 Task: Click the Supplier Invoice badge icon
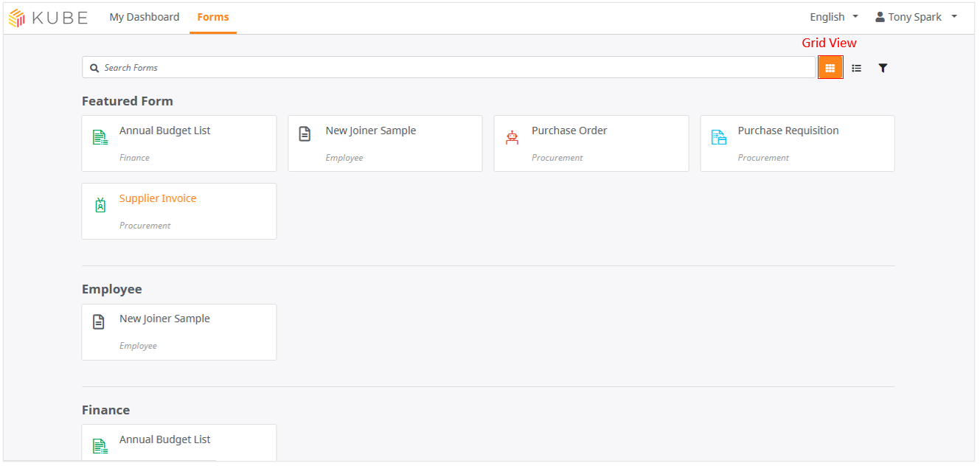pos(100,205)
